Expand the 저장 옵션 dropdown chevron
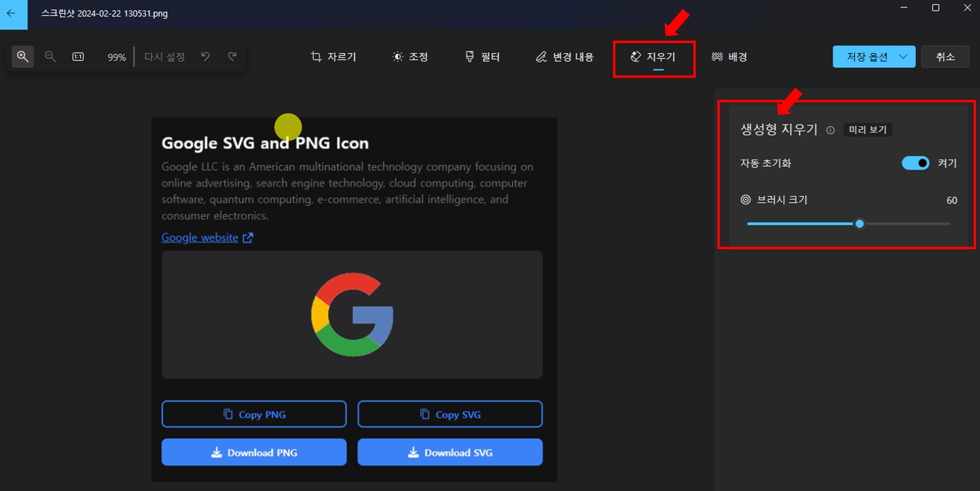Screen dimensions: 980x491 click(x=904, y=57)
